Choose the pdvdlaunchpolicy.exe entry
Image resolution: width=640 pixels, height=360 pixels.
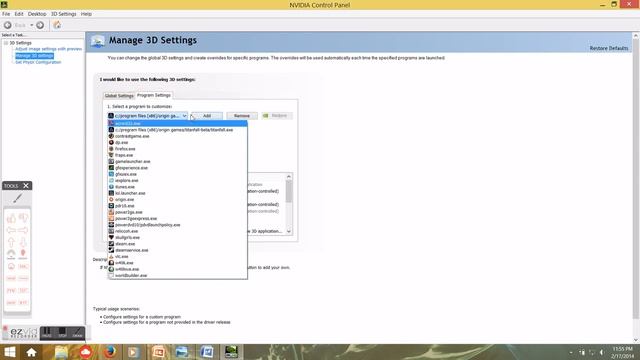point(178,225)
